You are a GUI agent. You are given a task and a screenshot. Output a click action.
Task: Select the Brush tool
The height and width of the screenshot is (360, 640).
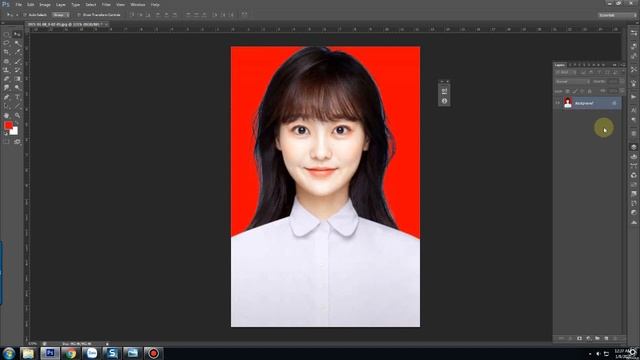pyautogui.click(x=17, y=61)
